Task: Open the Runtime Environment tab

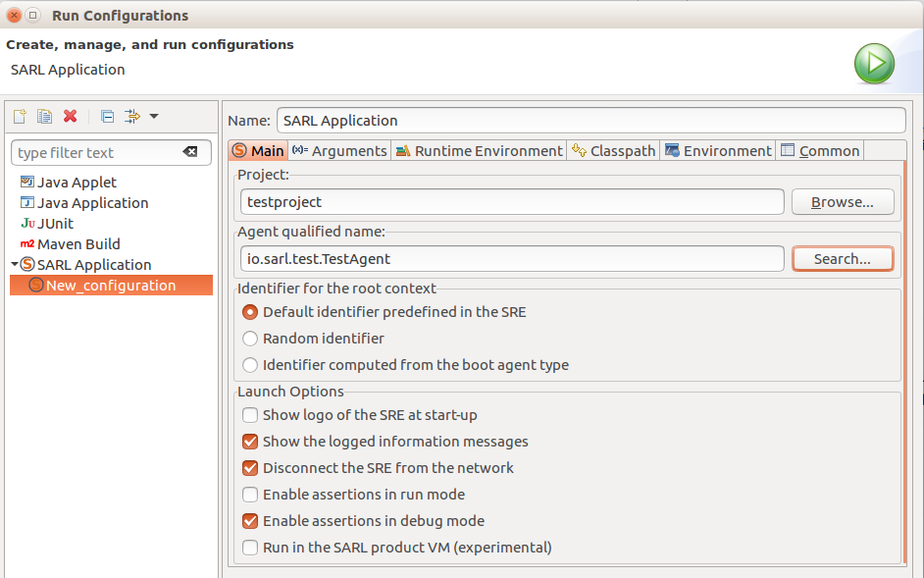Action: 479,151
